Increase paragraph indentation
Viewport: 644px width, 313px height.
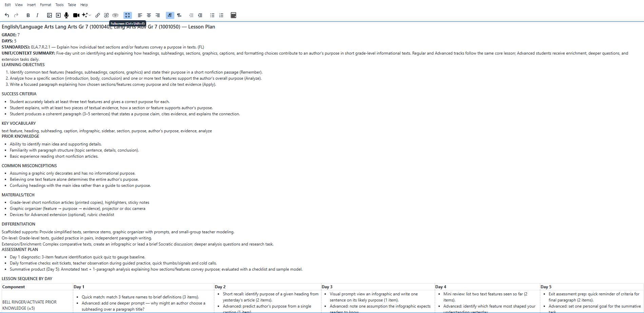[x=200, y=15]
